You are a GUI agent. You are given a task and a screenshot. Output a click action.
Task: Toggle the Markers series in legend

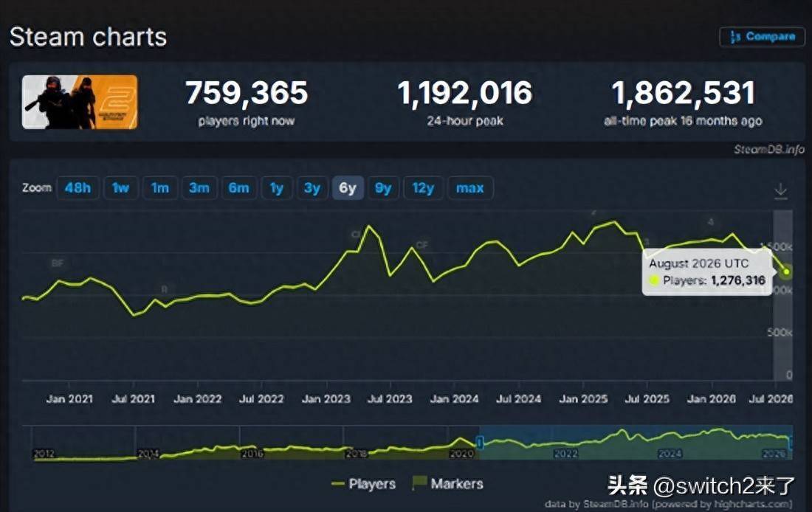click(448, 483)
